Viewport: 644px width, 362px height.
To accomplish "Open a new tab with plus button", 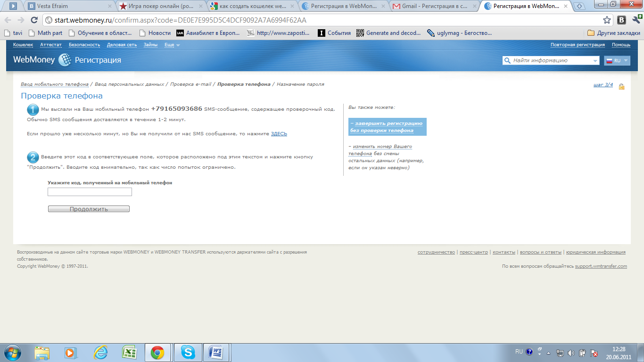I will (x=579, y=7).
